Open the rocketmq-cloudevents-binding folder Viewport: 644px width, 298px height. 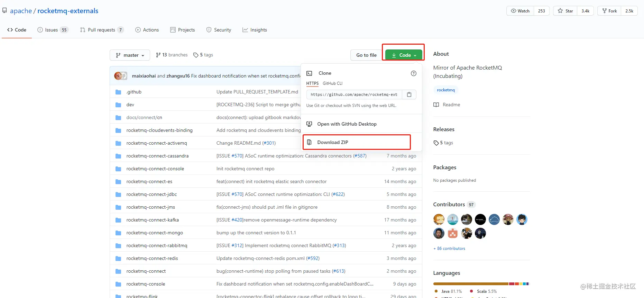159,130
